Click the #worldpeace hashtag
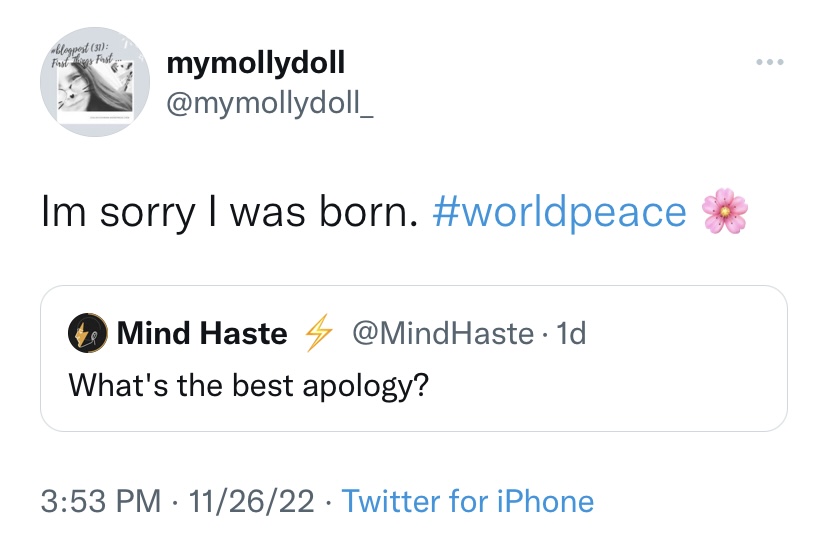The image size is (828, 546). pos(561,212)
